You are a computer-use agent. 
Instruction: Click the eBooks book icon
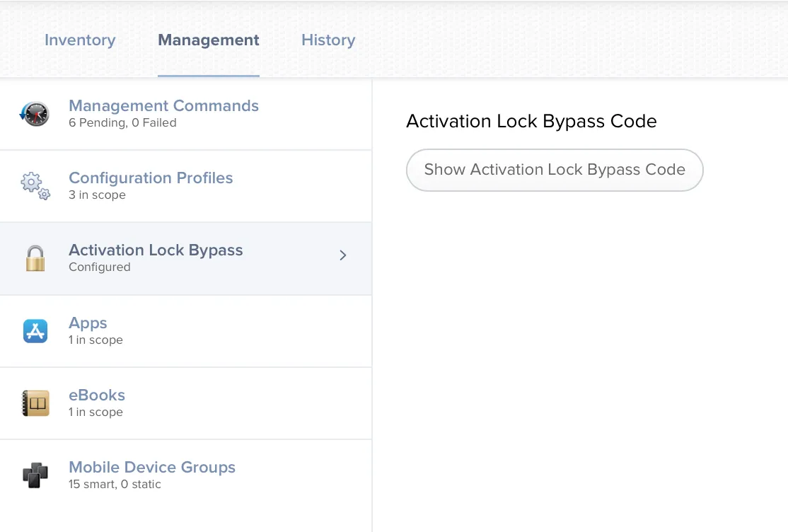pyautogui.click(x=35, y=403)
